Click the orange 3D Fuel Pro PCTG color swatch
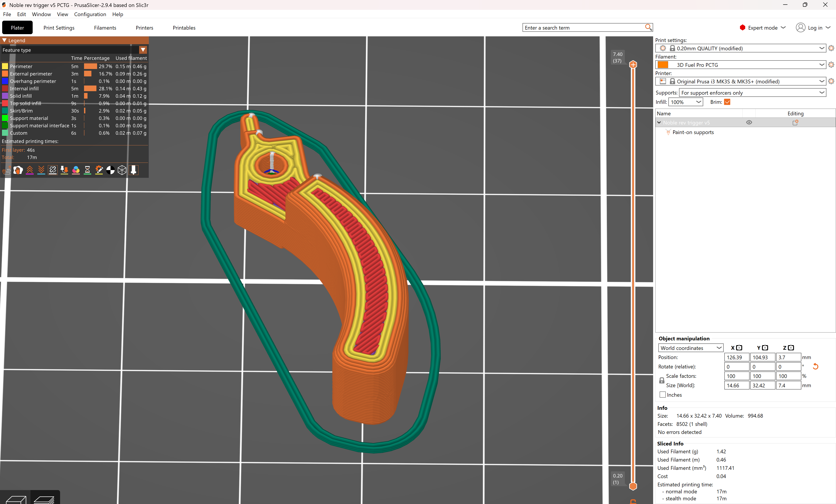 coord(663,65)
